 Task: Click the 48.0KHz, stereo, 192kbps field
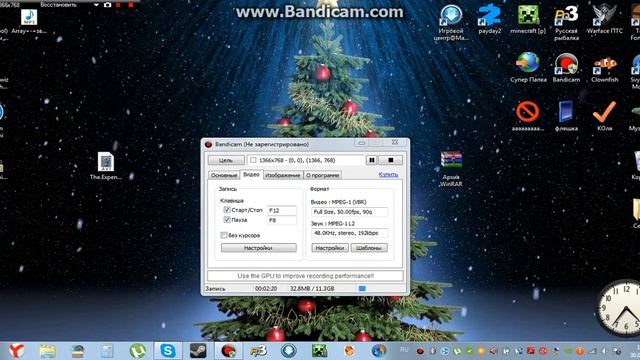point(349,233)
